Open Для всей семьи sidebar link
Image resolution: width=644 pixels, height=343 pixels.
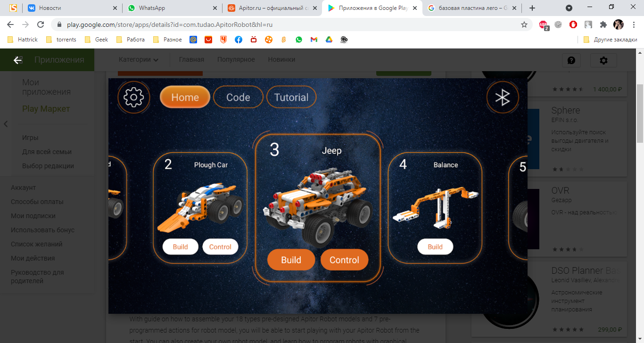pyautogui.click(x=47, y=152)
